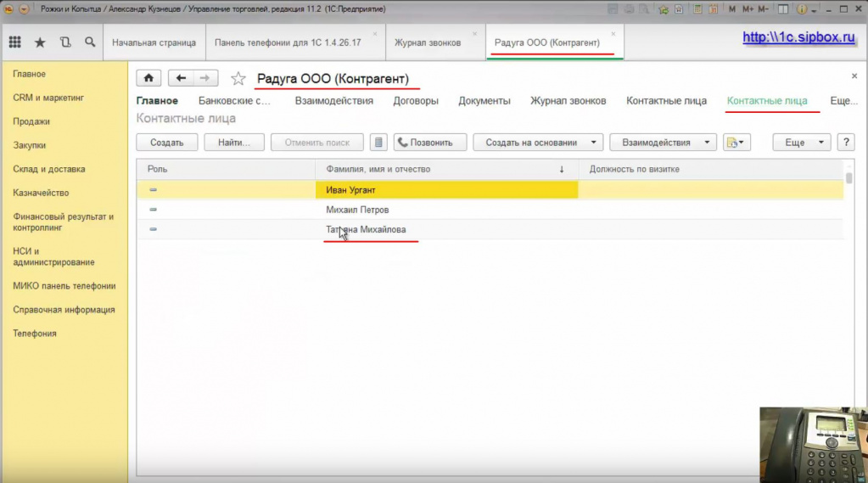Click the help question mark button
The width and height of the screenshot is (868, 483).
845,143
